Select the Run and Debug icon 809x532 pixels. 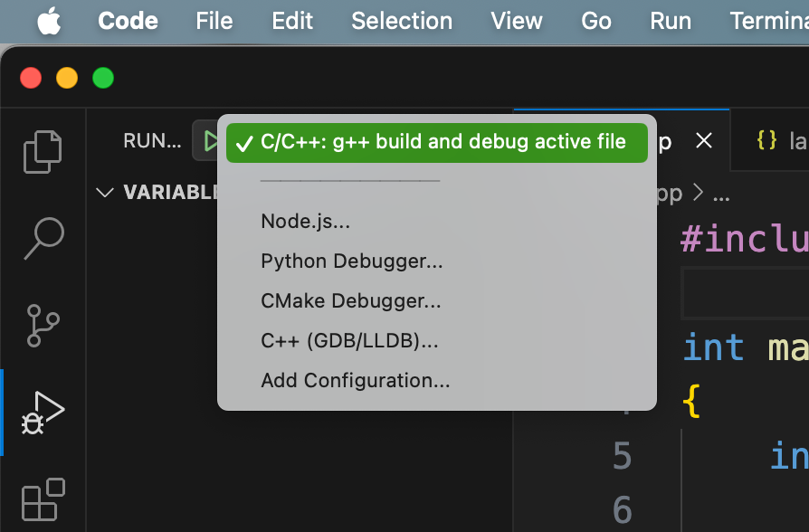point(43,413)
